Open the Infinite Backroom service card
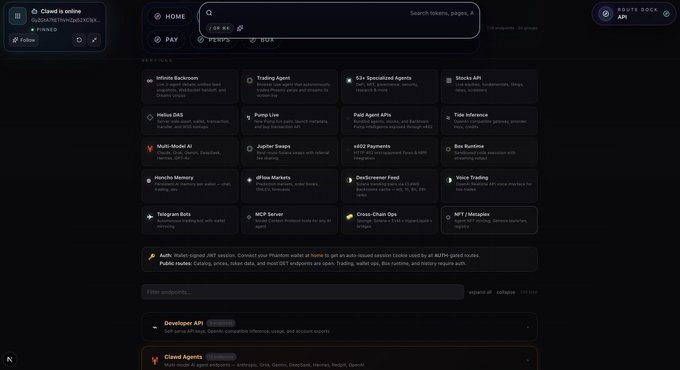680x370 pixels. (190, 86)
